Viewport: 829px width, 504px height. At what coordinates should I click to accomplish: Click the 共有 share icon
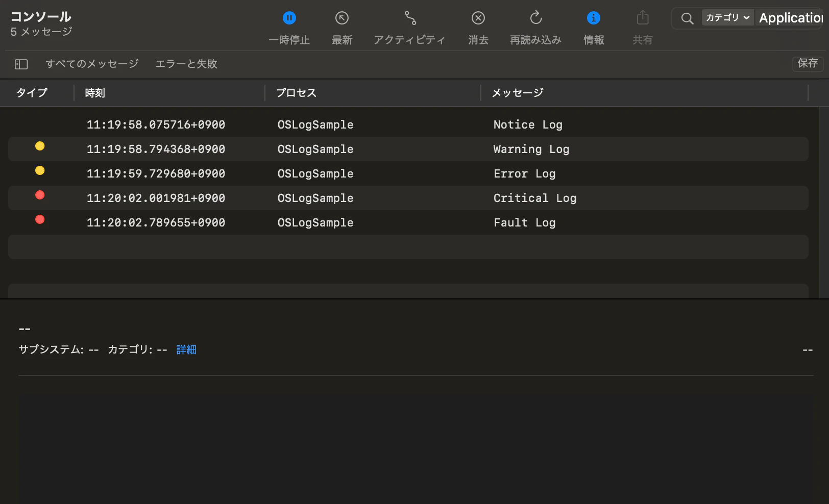tap(643, 18)
